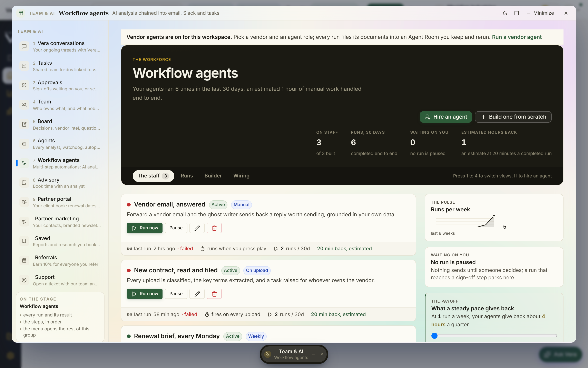Image resolution: width=588 pixels, height=368 pixels.
Task: Open Advisory calendar icon in sidebar
Action: (x=24, y=183)
